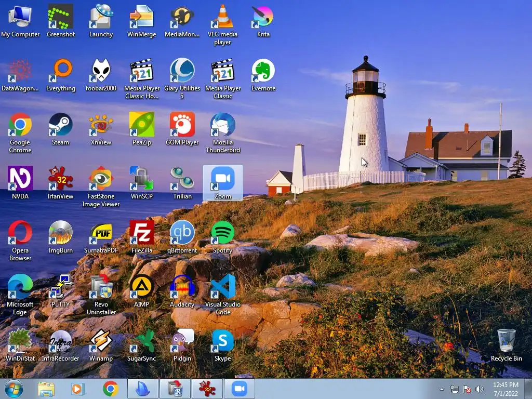Click the Show desktop strip
Image resolution: width=532 pixels, height=399 pixels.
coord(528,389)
